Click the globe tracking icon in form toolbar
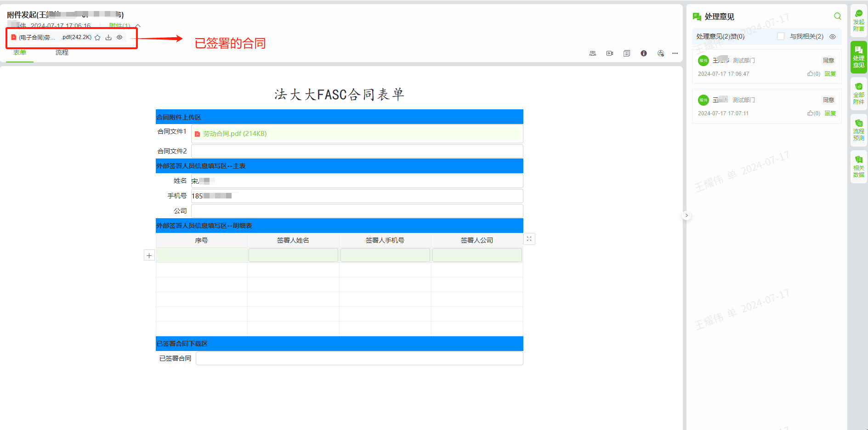 point(661,53)
